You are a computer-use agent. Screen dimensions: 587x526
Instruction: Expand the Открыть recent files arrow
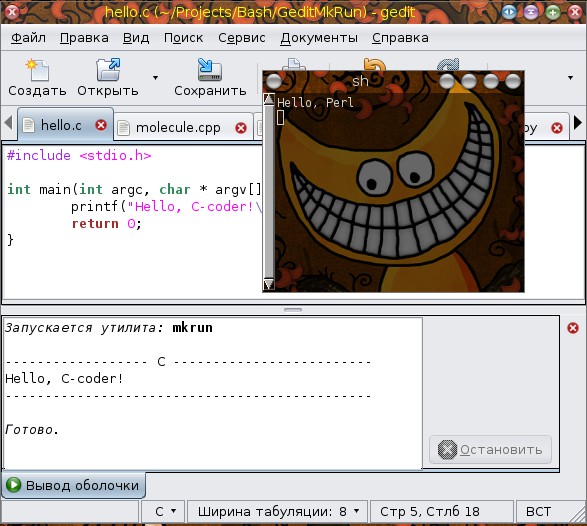[155, 77]
